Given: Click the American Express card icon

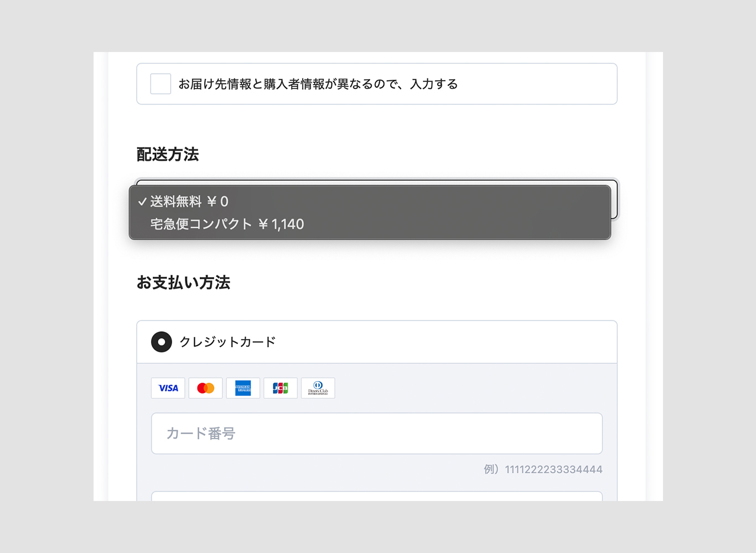Looking at the screenshot, I should (x=243, y=388).
